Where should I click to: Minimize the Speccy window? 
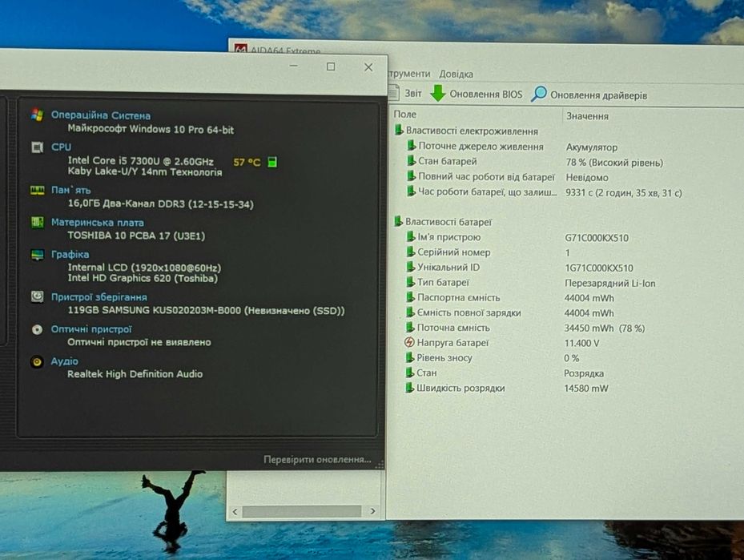tap(294, 66)
